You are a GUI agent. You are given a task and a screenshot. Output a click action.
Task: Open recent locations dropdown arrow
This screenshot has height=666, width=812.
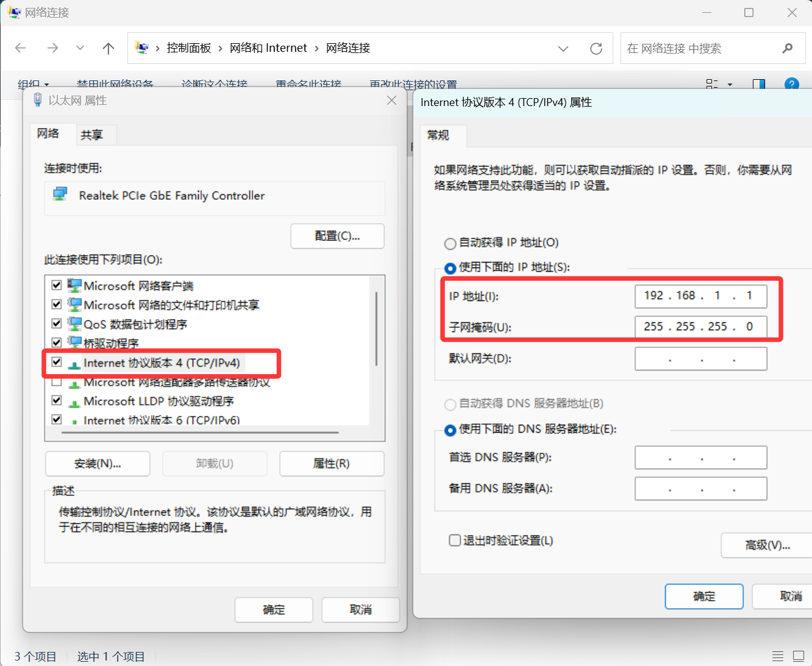click(x=80, y=48)
